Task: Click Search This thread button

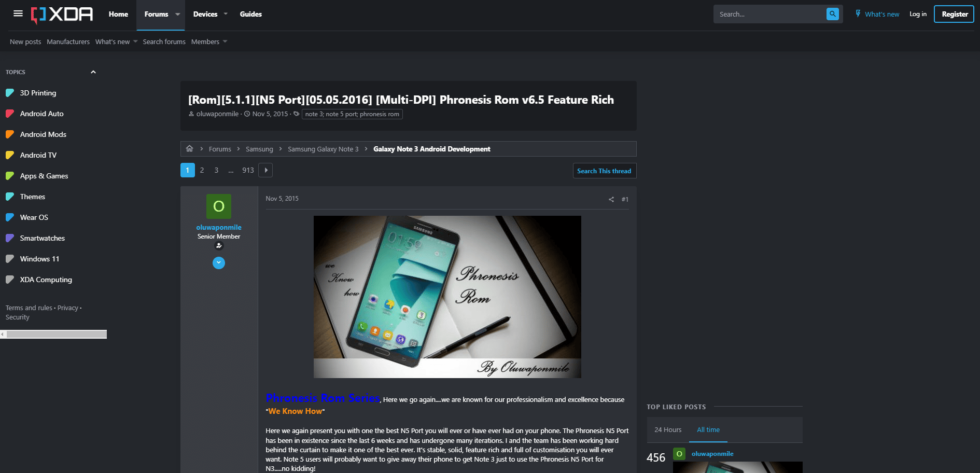Action: pos(604,171)
